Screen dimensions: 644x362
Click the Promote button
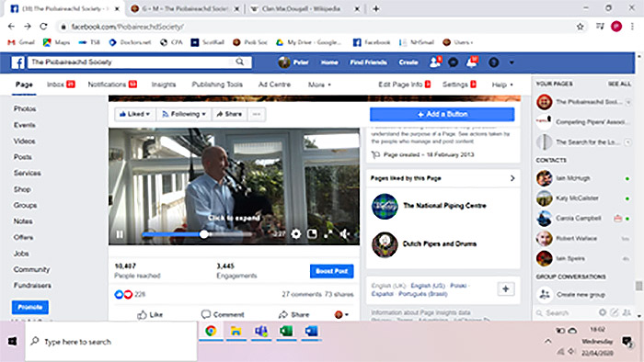tap(30, 307)
